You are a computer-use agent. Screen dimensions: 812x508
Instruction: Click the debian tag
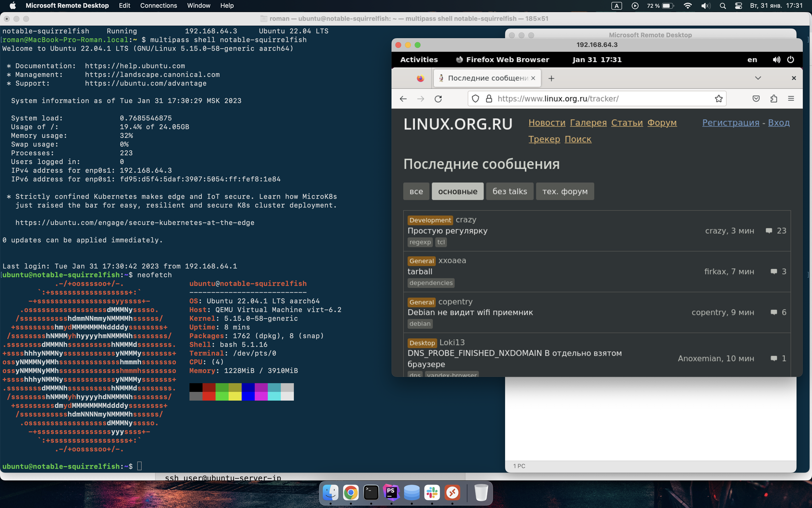pyautogui.click(x=420, y=324)
